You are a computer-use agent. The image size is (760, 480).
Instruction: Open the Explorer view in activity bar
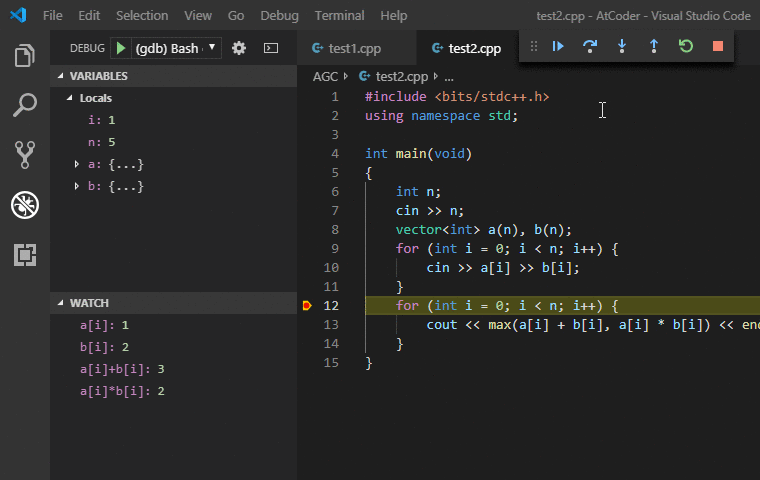point(24,56)
